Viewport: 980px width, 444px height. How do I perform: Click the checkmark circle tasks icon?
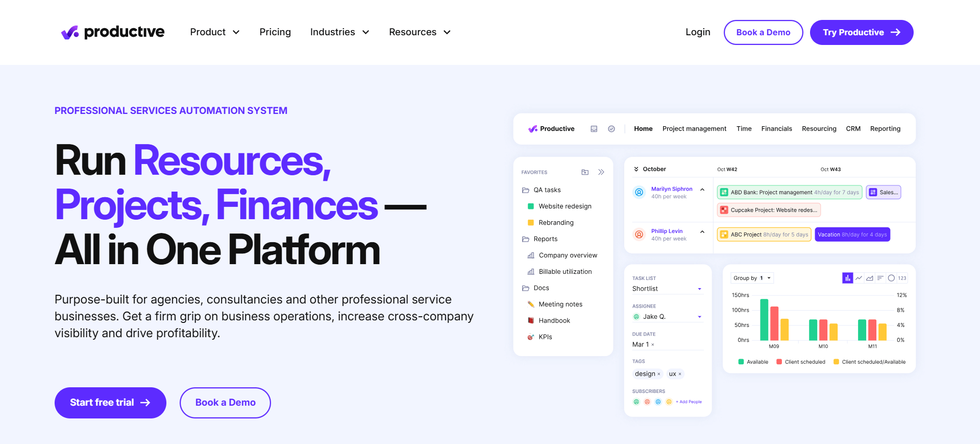[x=611, y=129]
